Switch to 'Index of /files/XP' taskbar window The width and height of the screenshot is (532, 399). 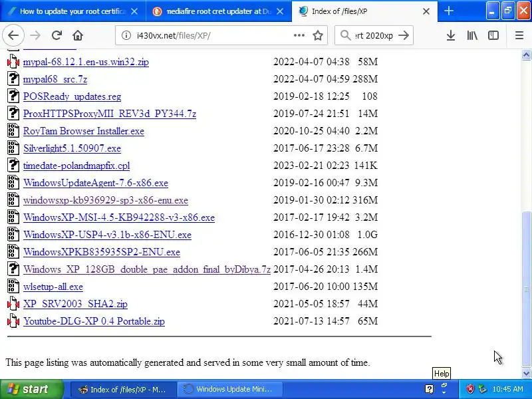[x=123, y=389]
